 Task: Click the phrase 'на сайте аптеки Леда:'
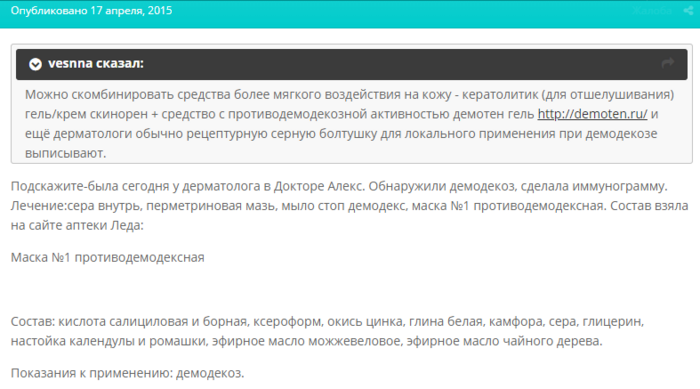77,226
